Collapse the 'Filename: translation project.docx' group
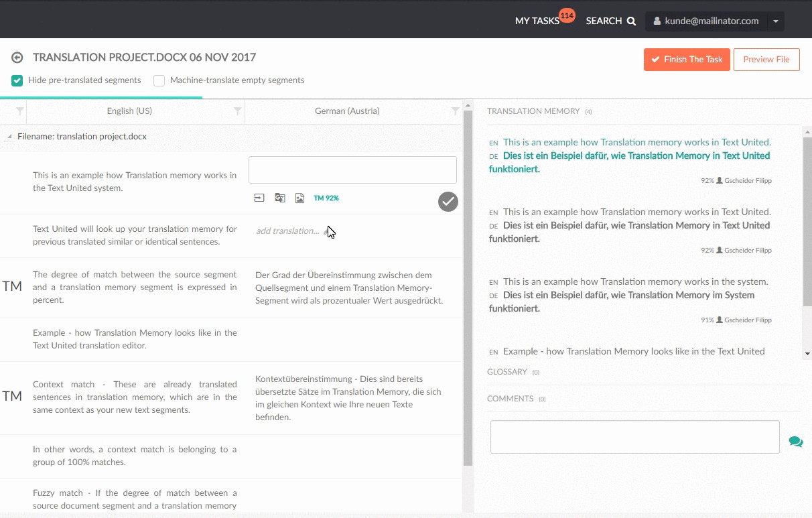The image size is (812, 518). 9,137
